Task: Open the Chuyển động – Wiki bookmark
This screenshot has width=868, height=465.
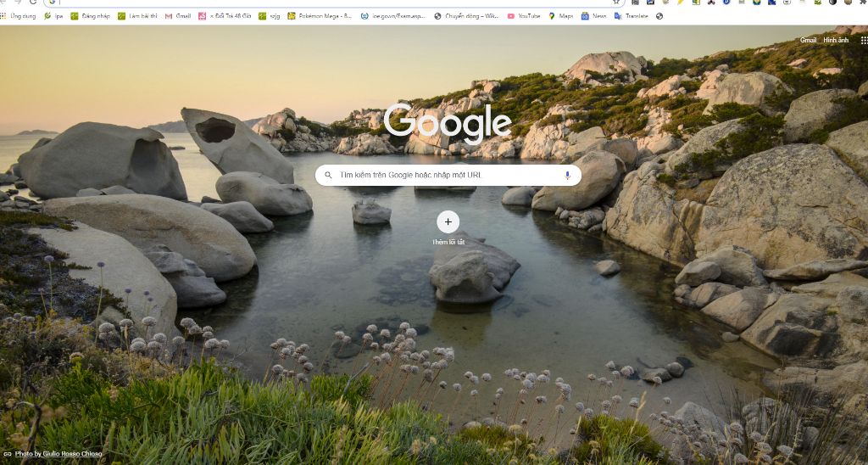Action: pos(466,16)
